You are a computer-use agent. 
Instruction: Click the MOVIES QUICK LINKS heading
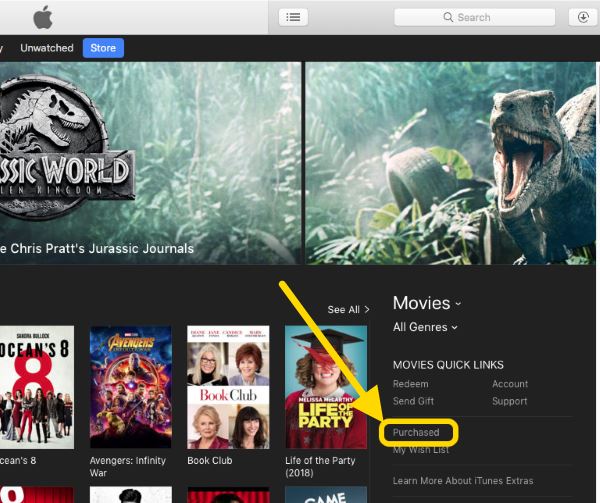(x=448, y=365)
